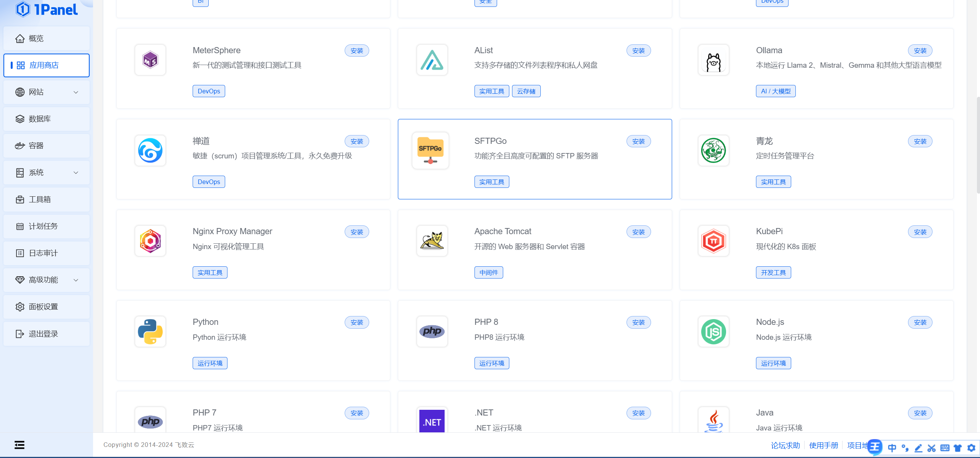The image size is (980, 458).
Task: Open the Node.js logo icon
Action: coord(713,332)
